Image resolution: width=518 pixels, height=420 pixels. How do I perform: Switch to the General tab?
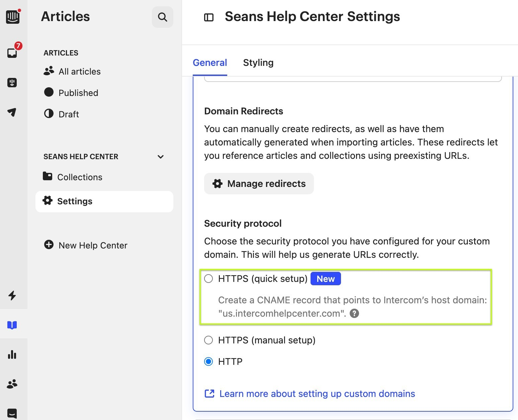pyautogui.click(x=210, y=63)
